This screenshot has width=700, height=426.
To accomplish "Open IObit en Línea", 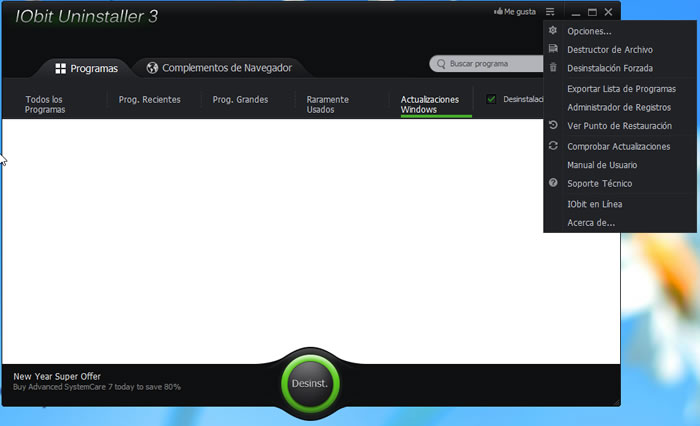I will (594, 204).
